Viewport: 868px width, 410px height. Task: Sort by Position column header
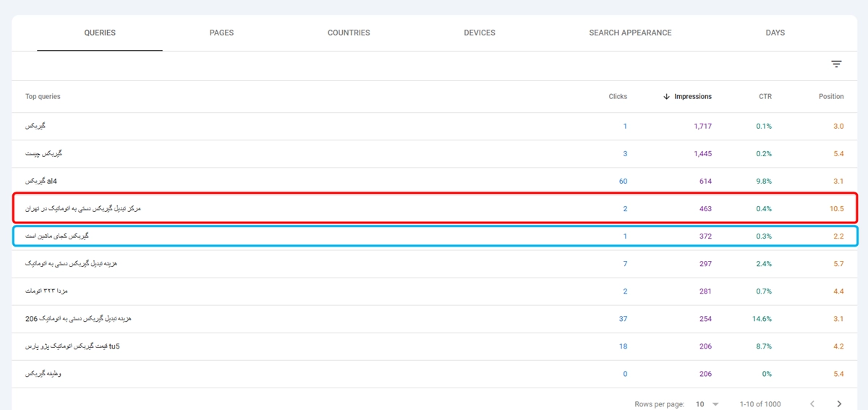tap(831, 97)
